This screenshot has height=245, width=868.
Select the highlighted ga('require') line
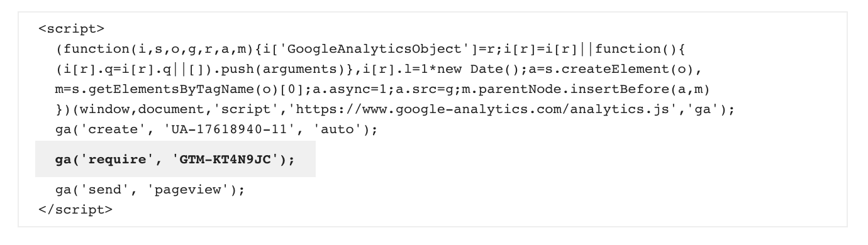175,159
